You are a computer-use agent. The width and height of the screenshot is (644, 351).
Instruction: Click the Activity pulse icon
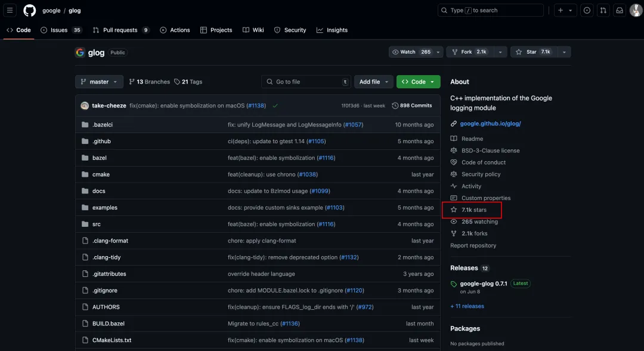tap(453, 186)
